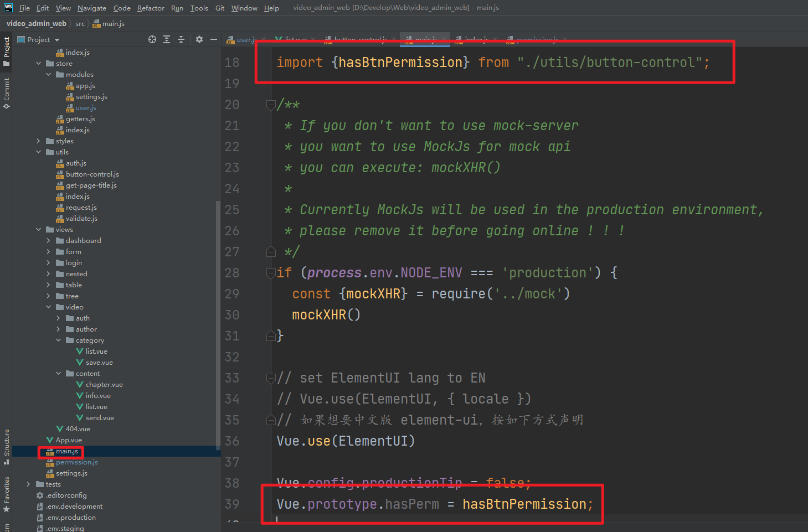Open the Structure tool window

(x=6, y=447)
